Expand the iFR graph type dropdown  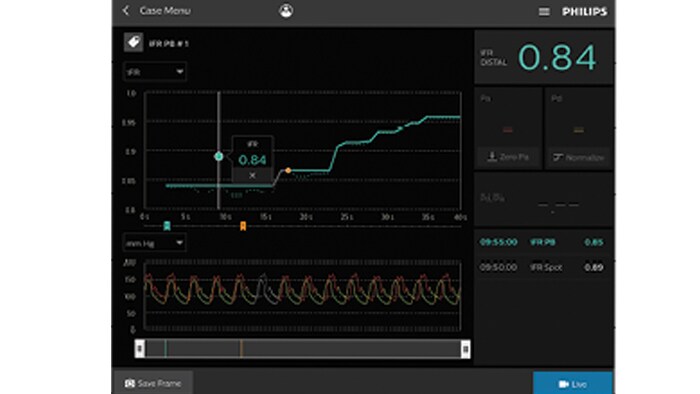pyautogui.click(x=154, y=71)
